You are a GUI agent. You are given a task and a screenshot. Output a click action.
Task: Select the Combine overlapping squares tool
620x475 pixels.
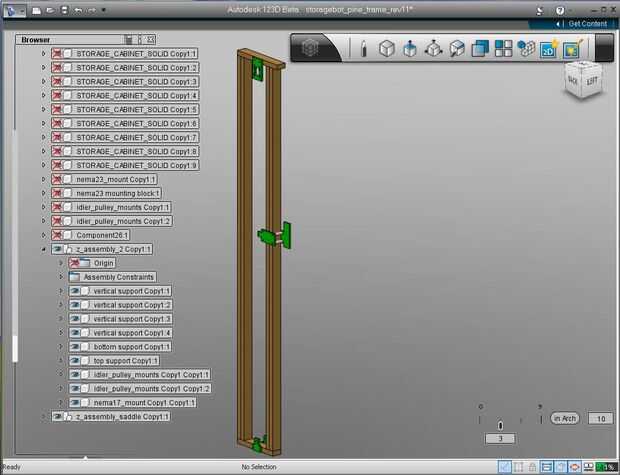coord(480,49)
